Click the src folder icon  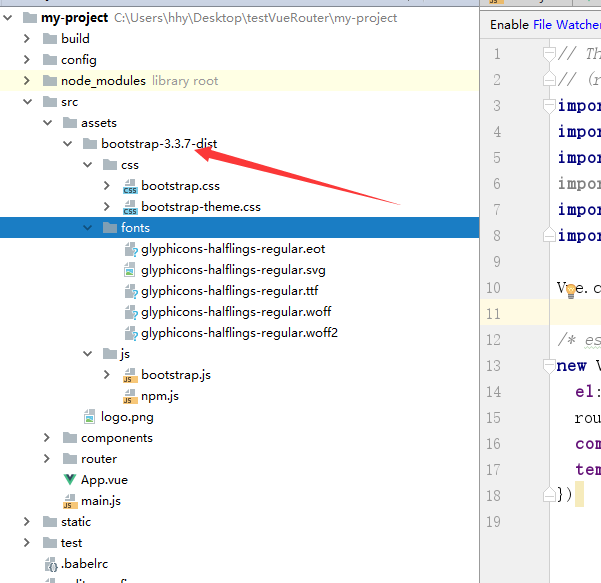coord(50,102)
